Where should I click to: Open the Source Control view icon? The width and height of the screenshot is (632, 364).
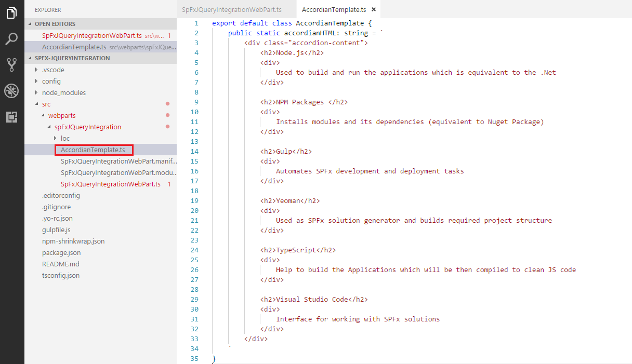[11, 64]
